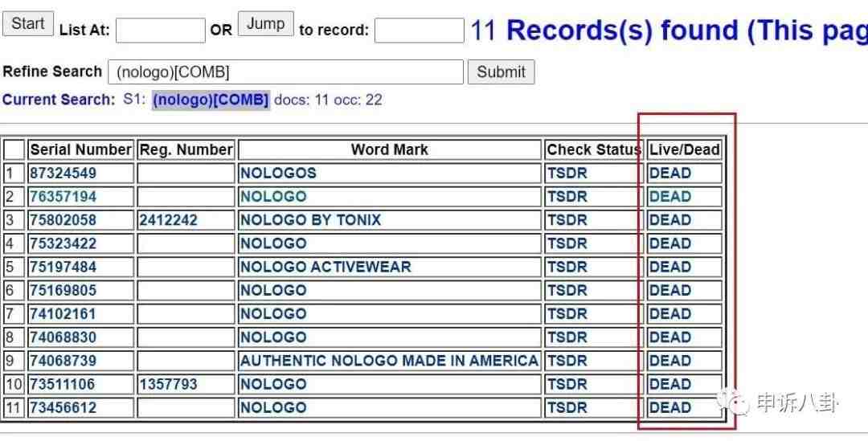Open serial number 74068739
The height and width of the screenshot is (441, 868).
(x=63, y=361)
